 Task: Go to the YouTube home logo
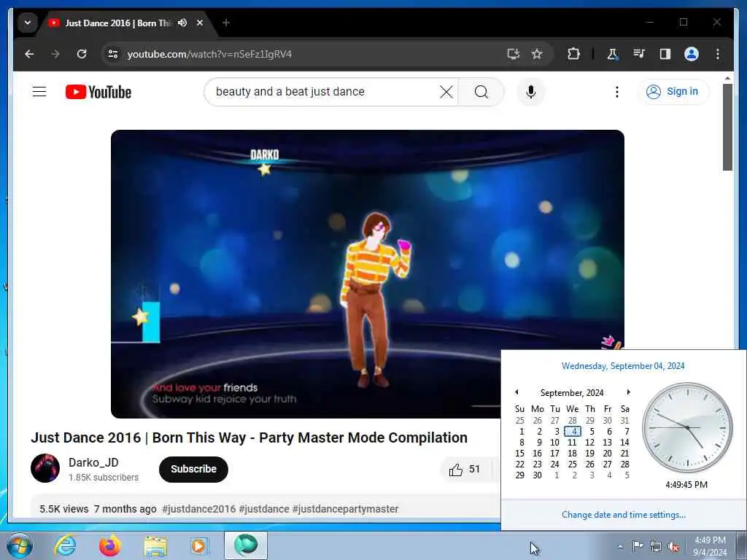click(x=98, y=92)
